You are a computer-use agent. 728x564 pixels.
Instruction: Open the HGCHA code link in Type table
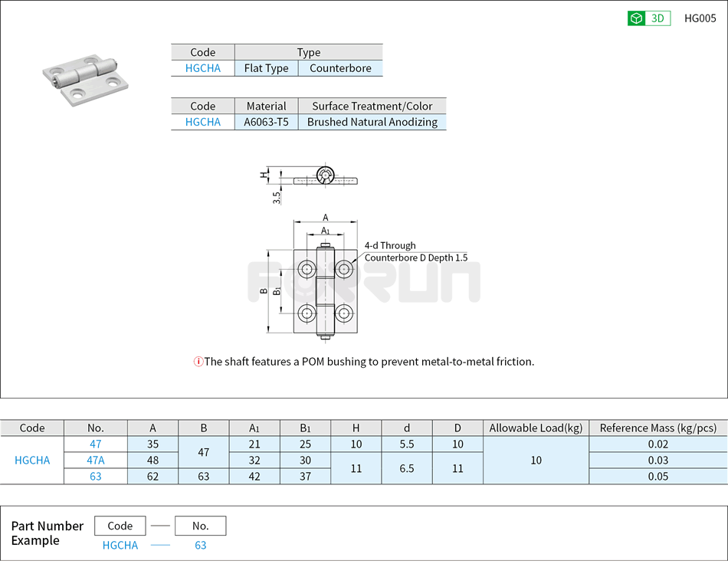coord(202,67)
